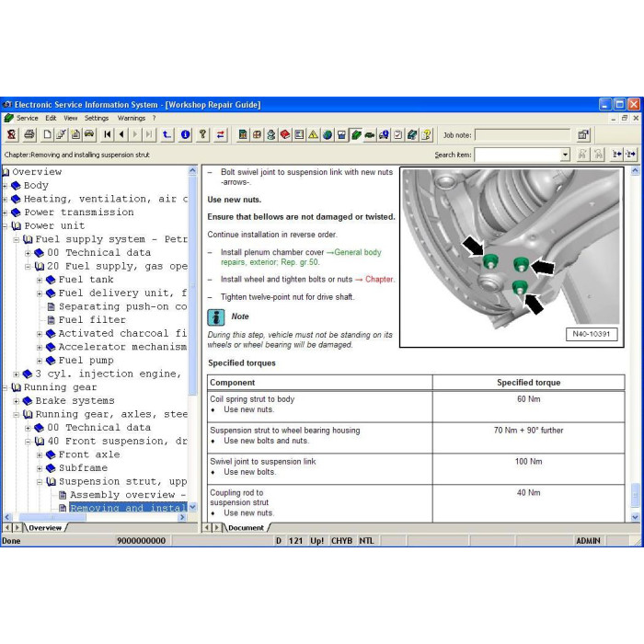This screenshot has height=644, width=644.
Task: Click ADMIN in the status bar
Action: (x=588, y=541)
